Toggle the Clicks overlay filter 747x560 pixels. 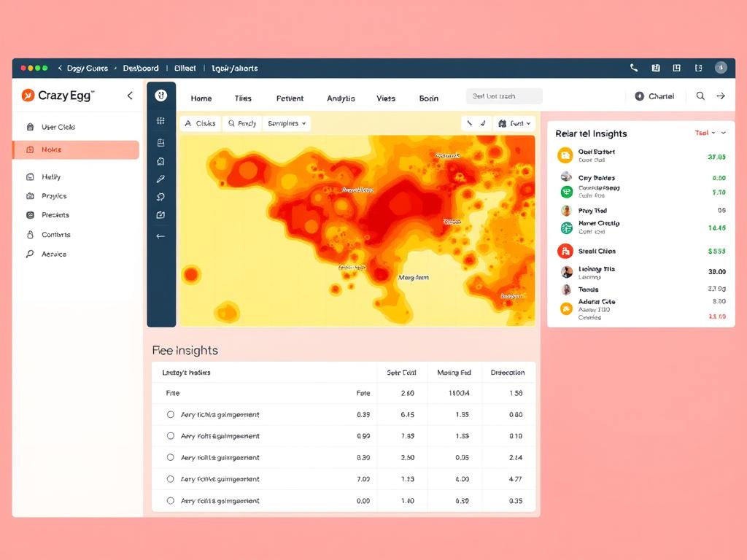(201, 123)
